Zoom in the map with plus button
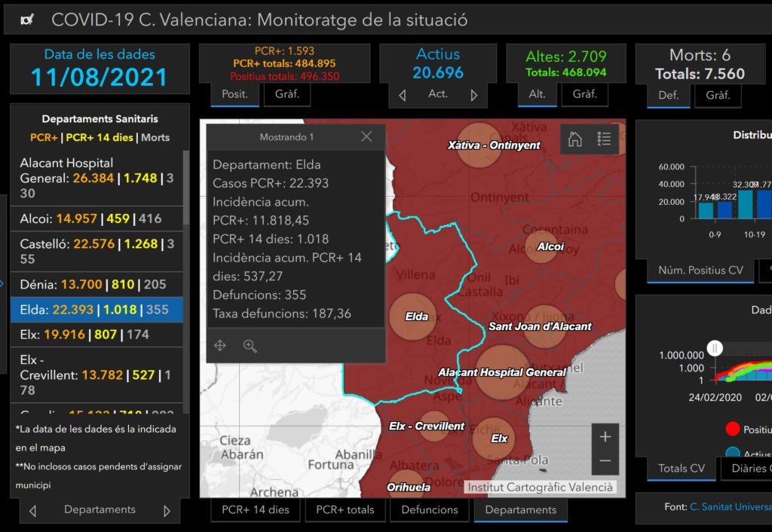Viewport: 772px width, 532px height. click(x=605, y=436)
